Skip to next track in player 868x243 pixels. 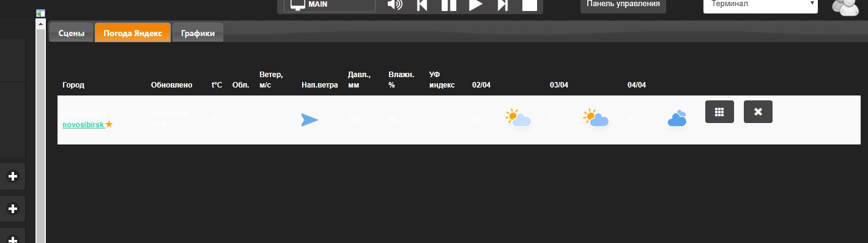click(502, 5)
